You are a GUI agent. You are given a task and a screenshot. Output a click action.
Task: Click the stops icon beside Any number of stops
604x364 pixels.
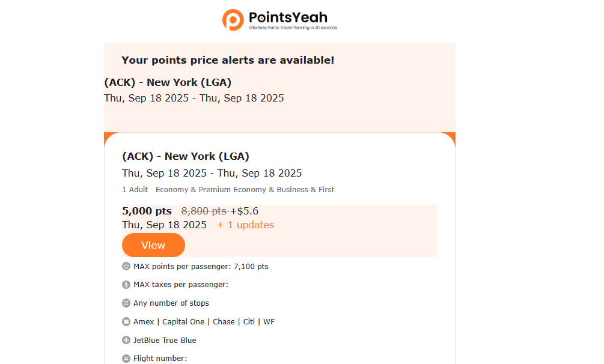coord(126,303)
